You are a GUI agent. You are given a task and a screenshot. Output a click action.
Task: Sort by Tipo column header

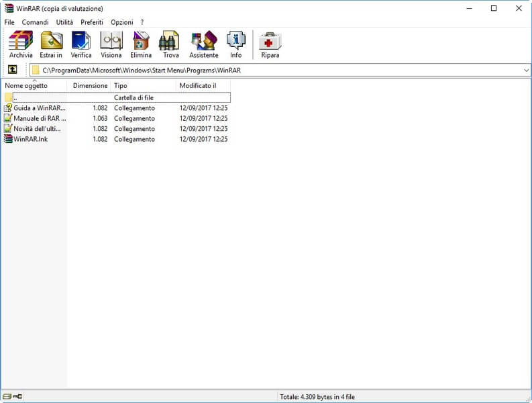click(x=144, y=85)
